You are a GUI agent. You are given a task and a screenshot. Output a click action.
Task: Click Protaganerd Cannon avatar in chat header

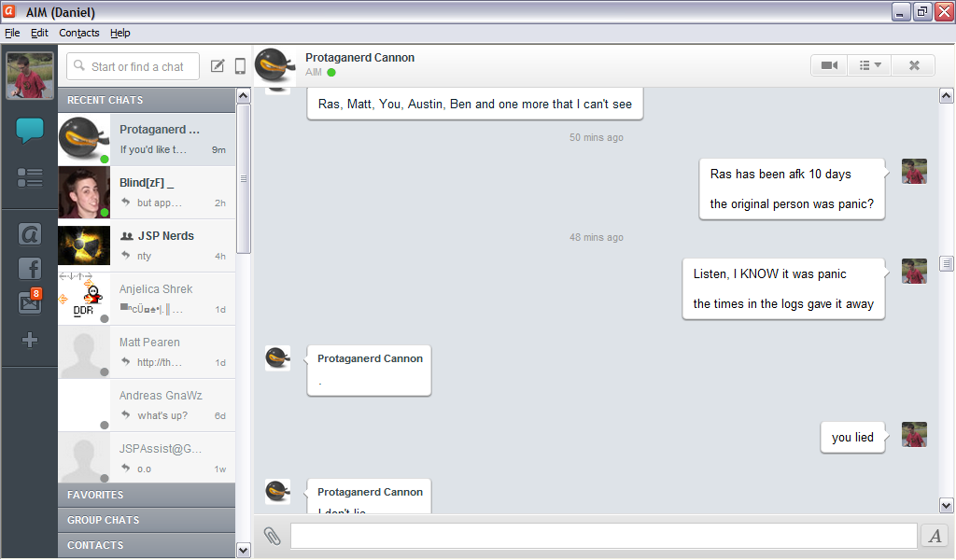point(274,65)
